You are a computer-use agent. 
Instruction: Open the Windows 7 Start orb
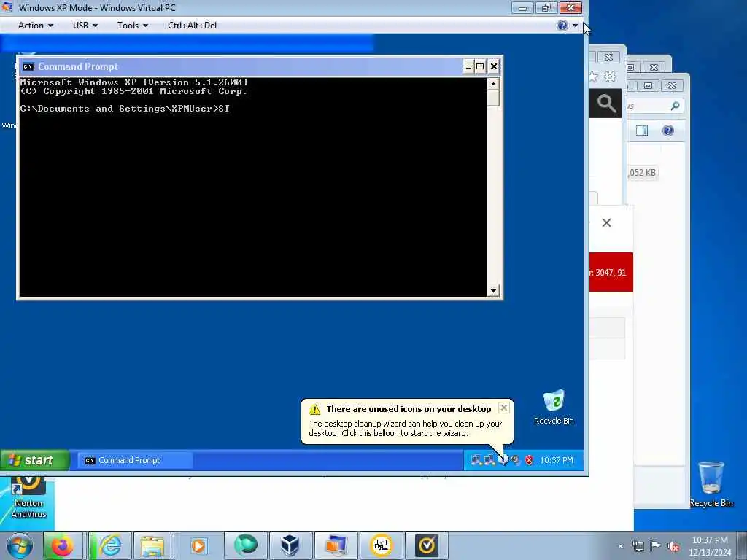click(20, 545)
